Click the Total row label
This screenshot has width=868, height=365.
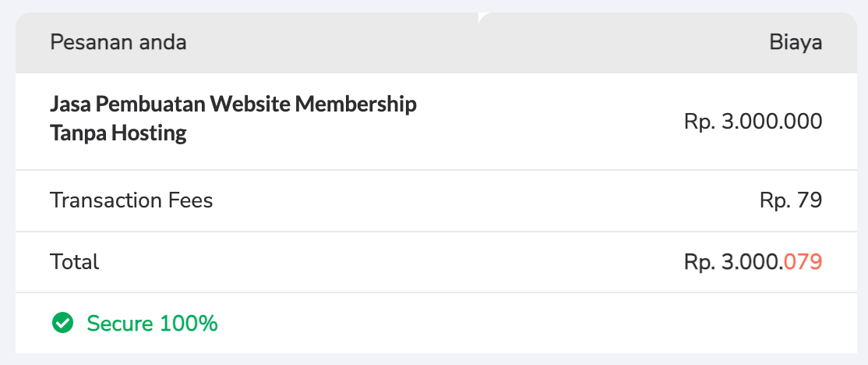(x=75, y=261)
